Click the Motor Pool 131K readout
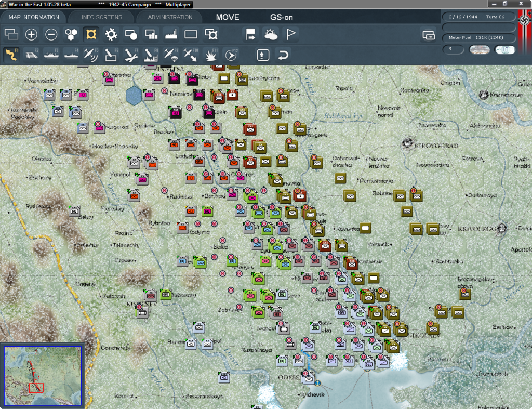Screen dimensions: 532x409 pyautogui.click(x=478, y=37)
